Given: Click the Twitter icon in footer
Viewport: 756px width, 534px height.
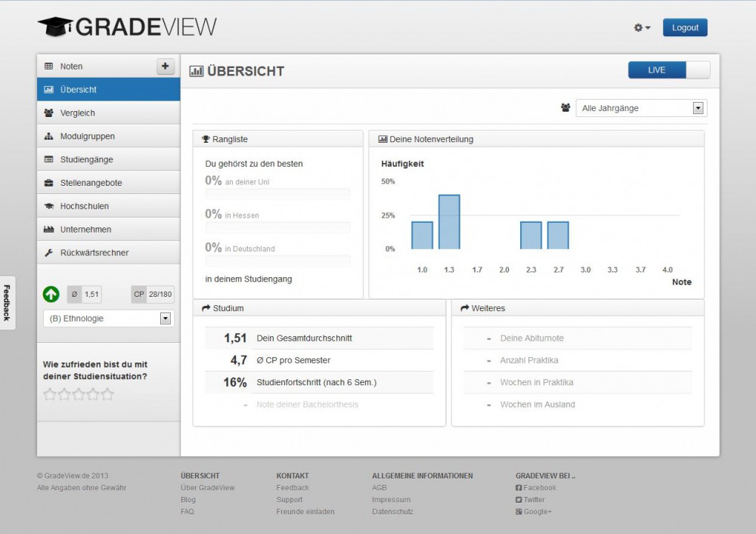Looking at the screenshot, I should 519,500.
